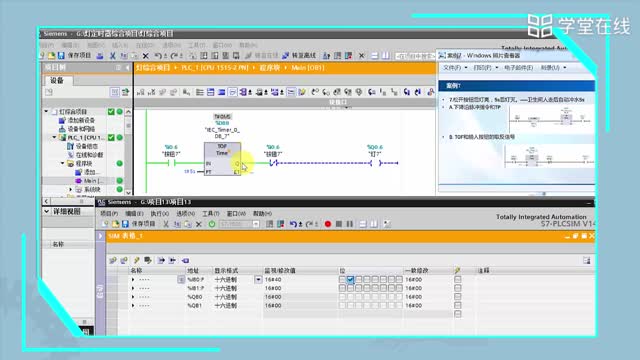The width and height of the screenshot is (640, 360).
Task: Select the 灯7 output coil
Action: pyautogui.click(x=375, y=163)
